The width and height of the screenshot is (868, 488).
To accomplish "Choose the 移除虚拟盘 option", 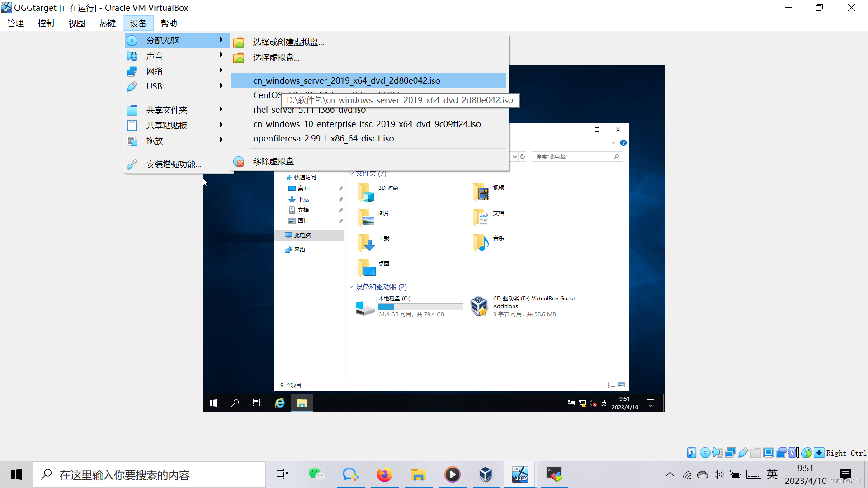I will [273, 162].
